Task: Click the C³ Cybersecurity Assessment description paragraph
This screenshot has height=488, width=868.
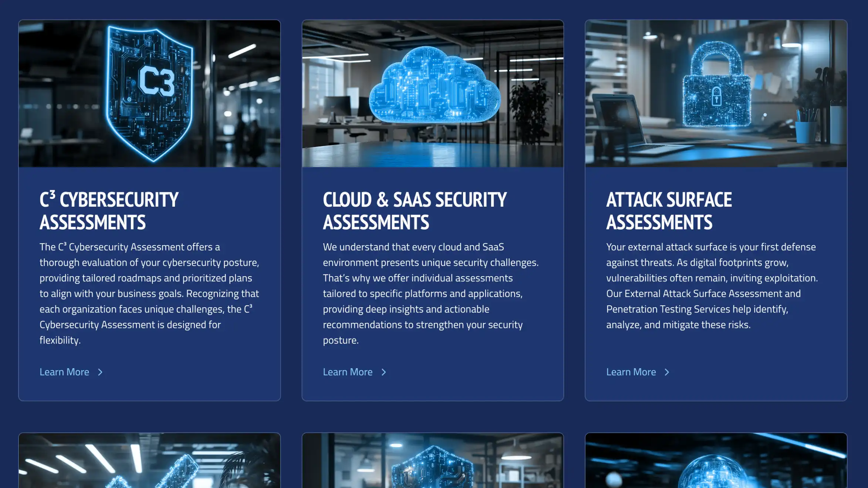Action: tap(149, 293)
